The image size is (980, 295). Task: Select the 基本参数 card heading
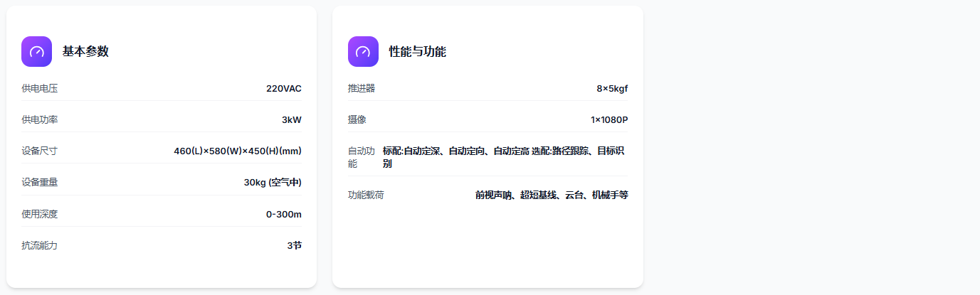point(85,51)
